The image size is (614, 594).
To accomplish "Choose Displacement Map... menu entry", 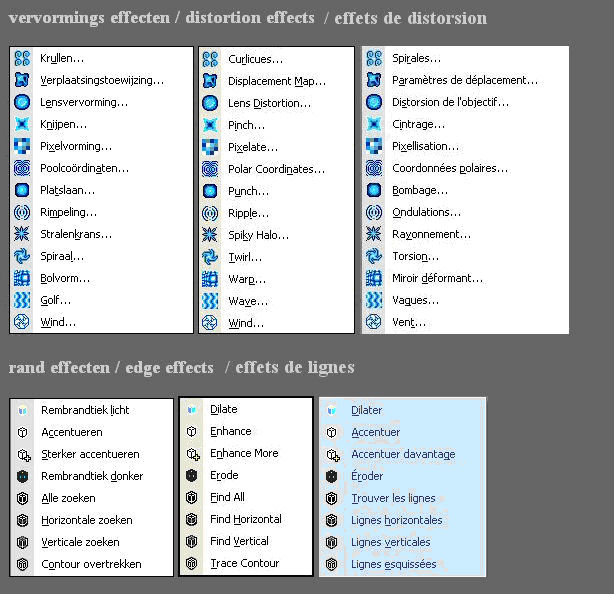I will tap(276, 81).
